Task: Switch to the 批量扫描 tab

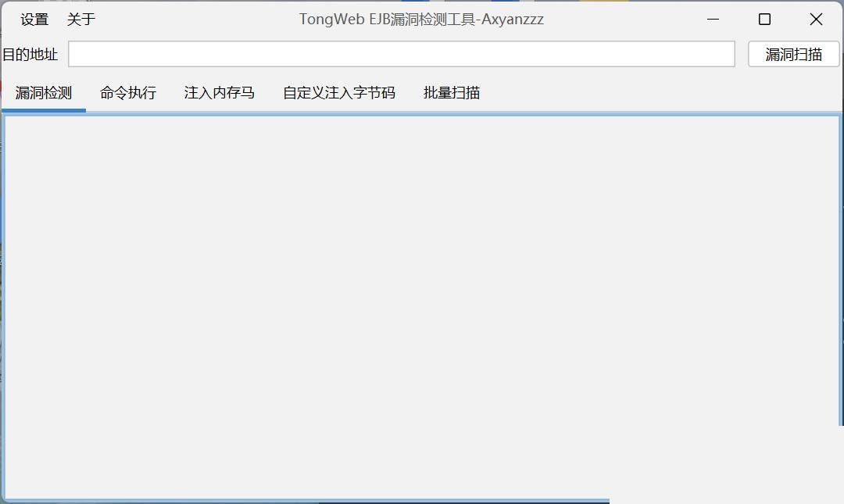Action: 452,93
